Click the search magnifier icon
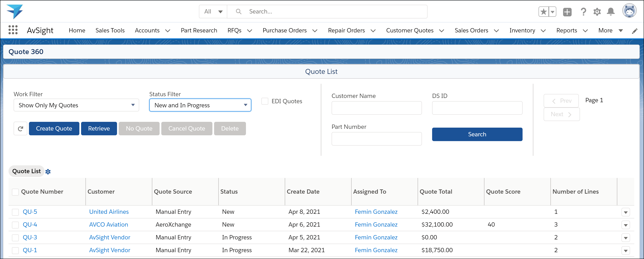The width and height of the screenshot is (644, 259). pyautogui.click(x=238, y=12)
